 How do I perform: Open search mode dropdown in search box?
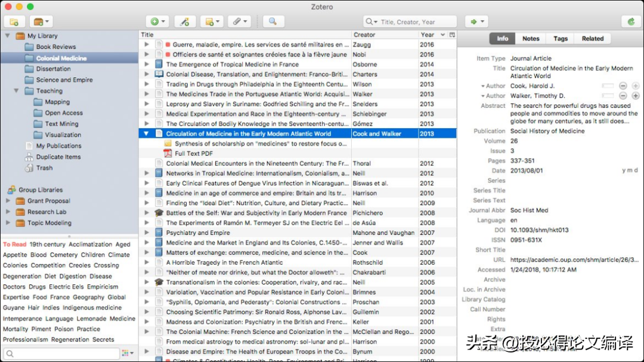click(371, 22)
